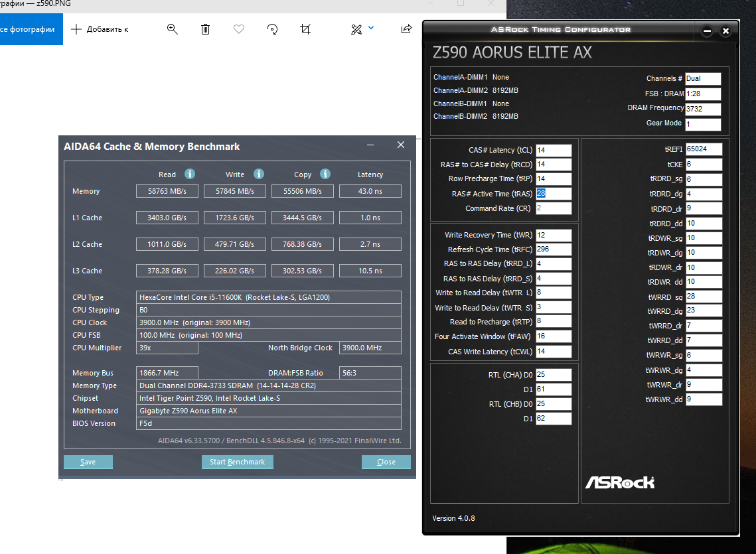Click the Memory Type DDR4-3733 field
This screenshot has width=756, height=554.
click(x=269, y=385)
